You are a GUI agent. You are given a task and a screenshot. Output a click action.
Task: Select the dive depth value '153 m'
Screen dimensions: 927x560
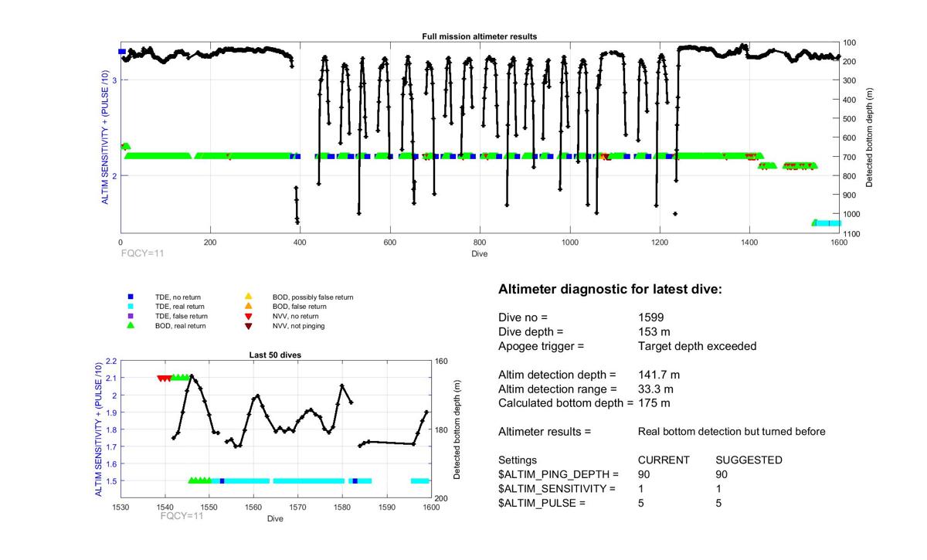tap(653, 331)
